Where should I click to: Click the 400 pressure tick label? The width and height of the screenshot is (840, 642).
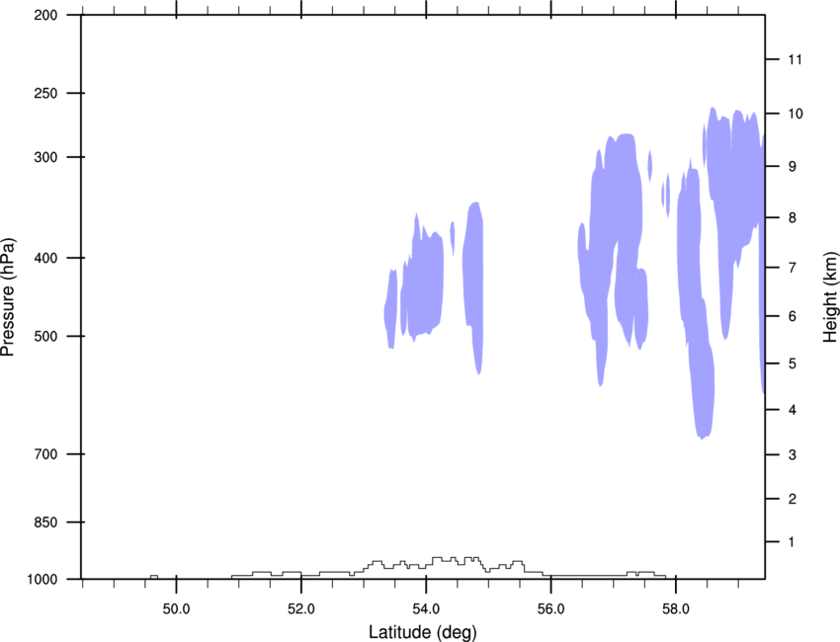[x=46, y=258]
